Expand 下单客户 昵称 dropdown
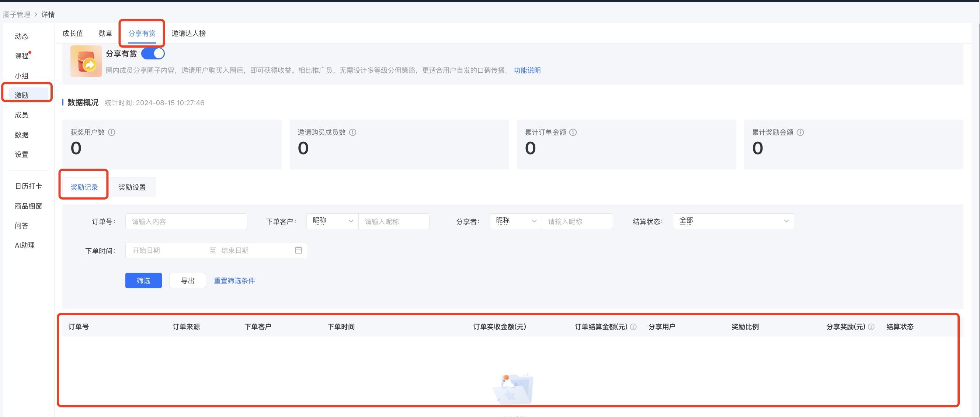The height and width of the screenshot is (417, 980). 333,221
